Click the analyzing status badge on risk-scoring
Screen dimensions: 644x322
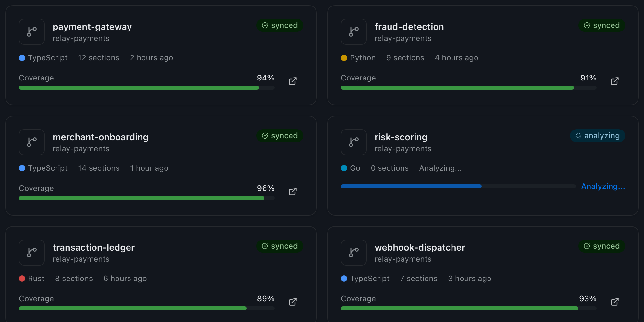pos(598,136)
